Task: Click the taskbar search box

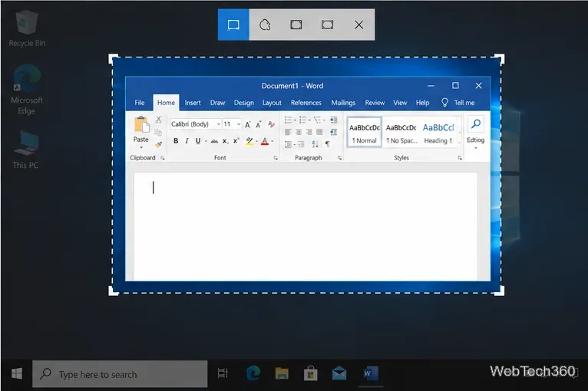Action: (120, 374)
